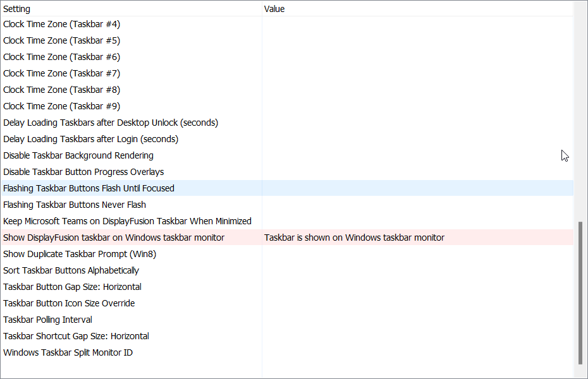
Task: Click the Value column header
Action: point(274,9)
